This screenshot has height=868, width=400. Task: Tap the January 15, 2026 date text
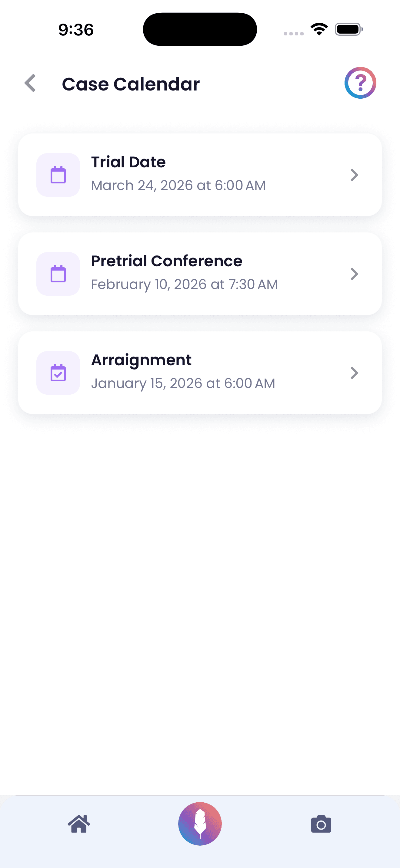[183, 383]
